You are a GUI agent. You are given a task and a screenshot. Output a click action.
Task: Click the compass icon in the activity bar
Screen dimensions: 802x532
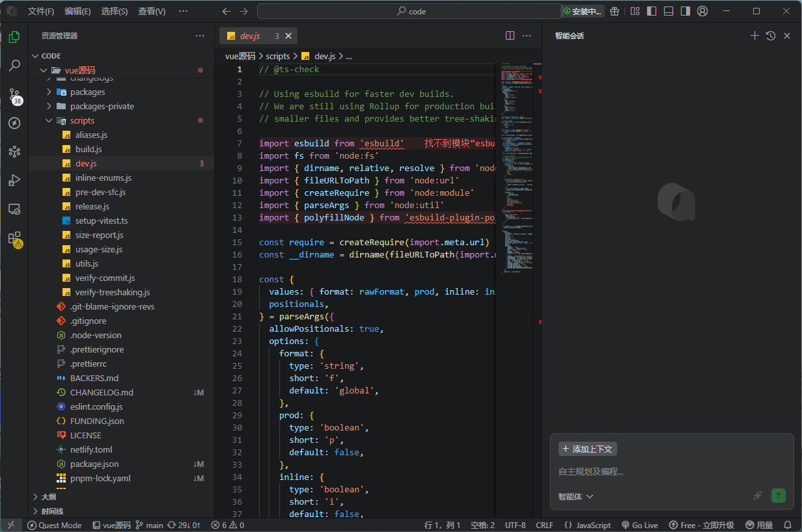[14, 123]
